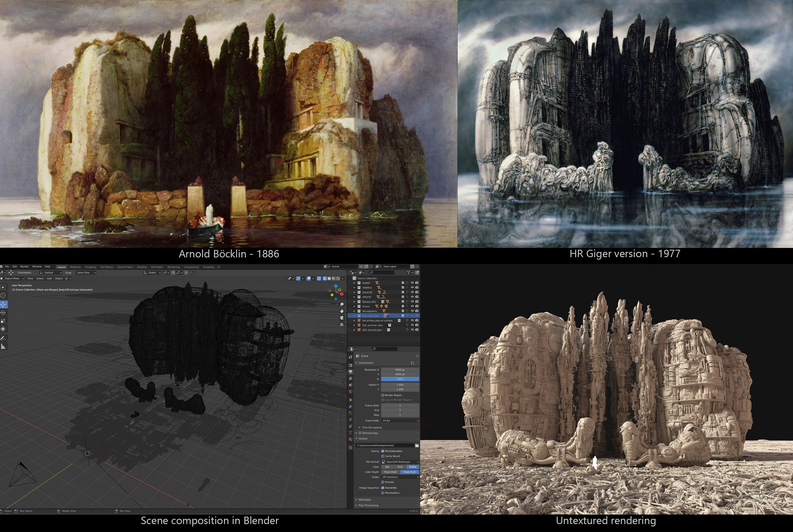Click the X axis on the navigation gizmo

(x=342, y=294)
